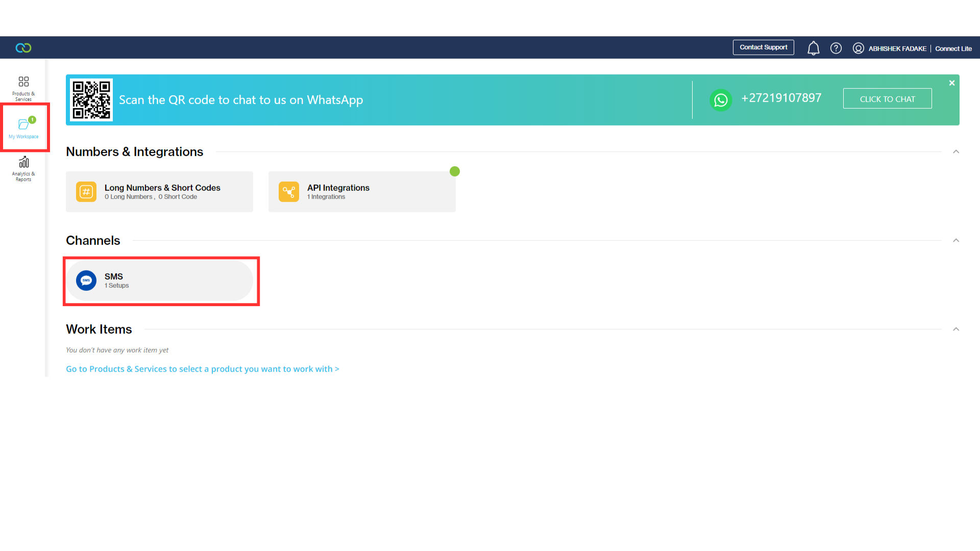This screenshot has height=551, width=980.
Task: Open the Go to Products & Services link
Action: [202, 368]
